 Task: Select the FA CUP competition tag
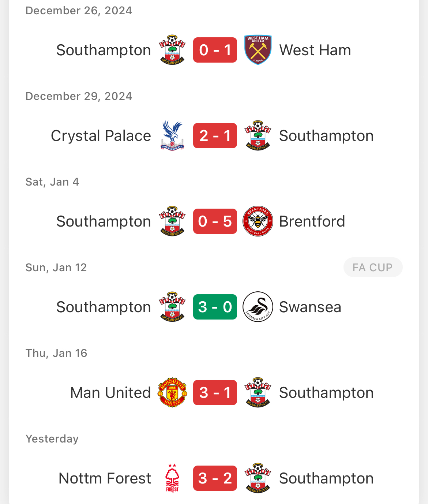tap(373, 267)
